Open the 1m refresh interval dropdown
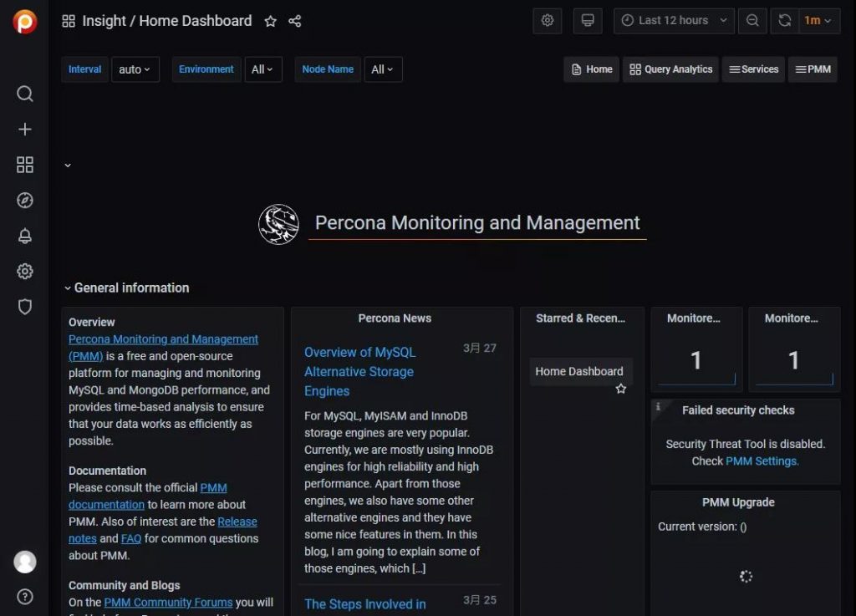Image resolution: width=856 pixels, height=616 pixels. [x=819, y=21]
